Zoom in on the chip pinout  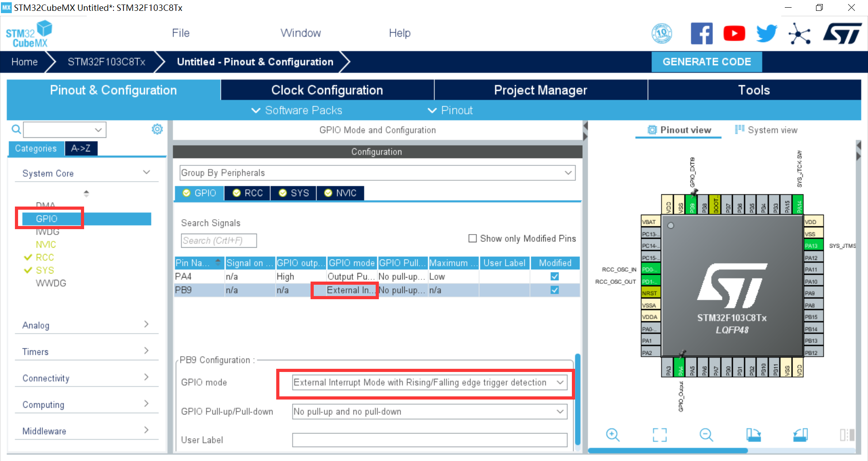tap(613, 435)
